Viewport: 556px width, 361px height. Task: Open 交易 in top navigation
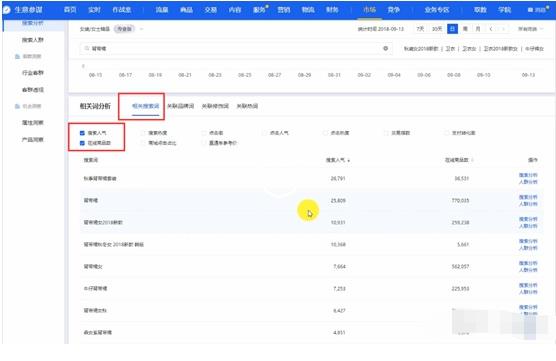click(210, 10)
